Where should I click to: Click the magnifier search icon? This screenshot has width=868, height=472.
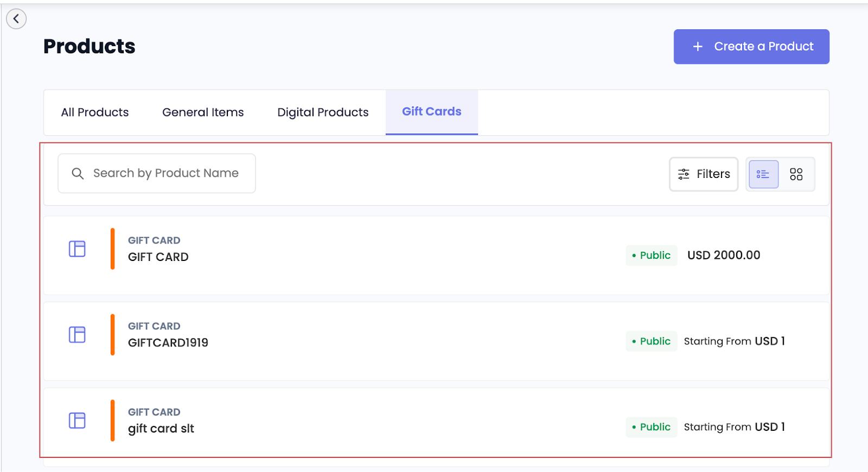[78, 174]
